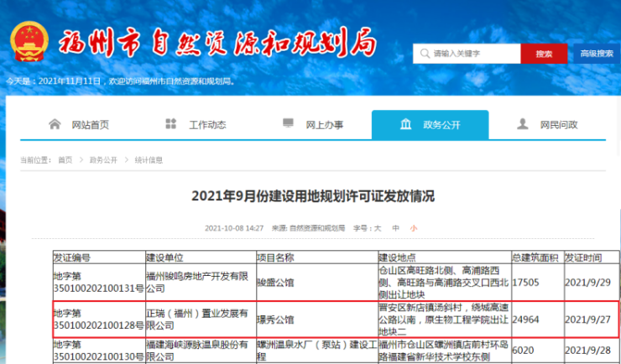Viewport: 621px width, 364px height.
Task: Click the 政务公开 breadcrumb link
Action: [x=103, y=160]
